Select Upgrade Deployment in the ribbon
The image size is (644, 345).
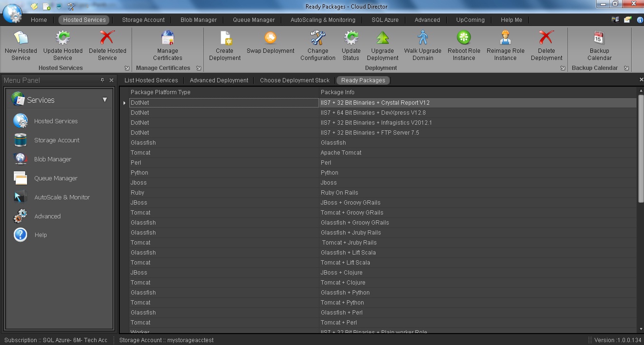(382, 45)
